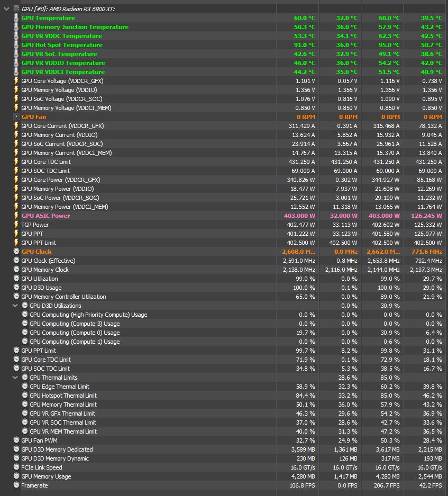
Task: Click the 91.0 °C hot spot current value
Action: click(x=304, y=45)
